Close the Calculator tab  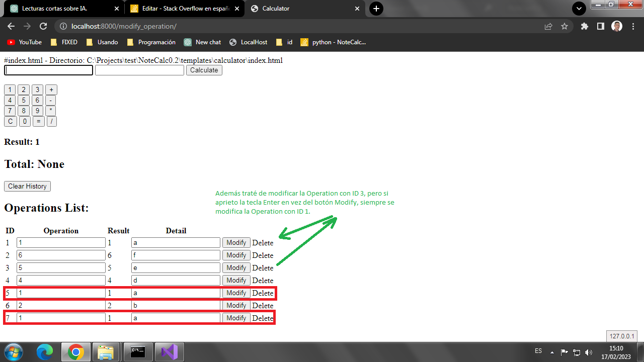point(357,9)
